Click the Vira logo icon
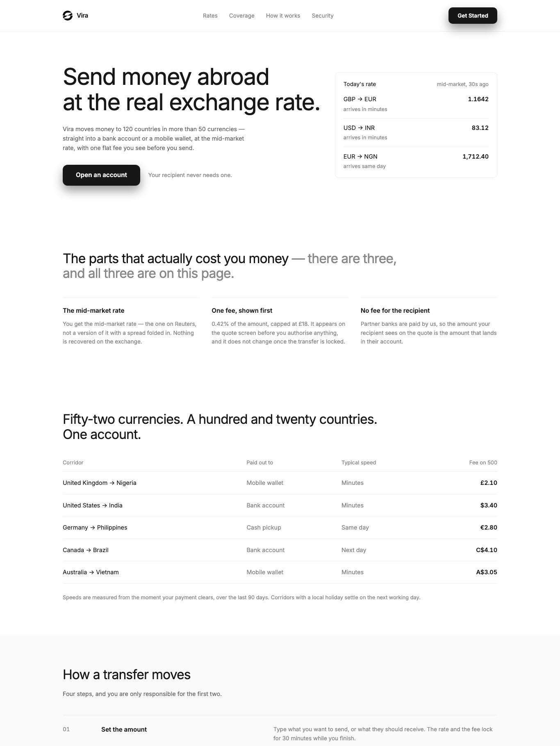This screenshot has height=746, width=560. coord(68,16)
